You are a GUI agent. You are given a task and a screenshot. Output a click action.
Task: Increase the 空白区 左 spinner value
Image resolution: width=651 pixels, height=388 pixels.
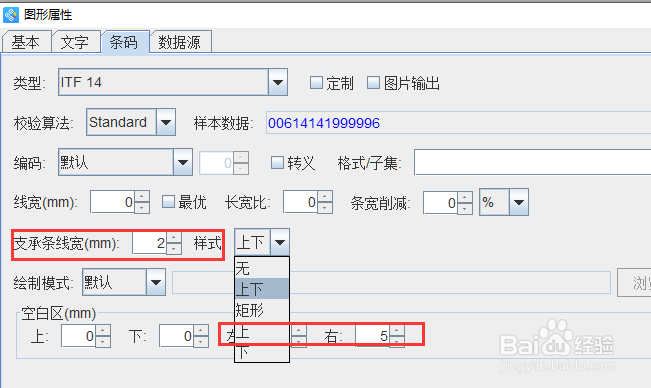point(299,330)
